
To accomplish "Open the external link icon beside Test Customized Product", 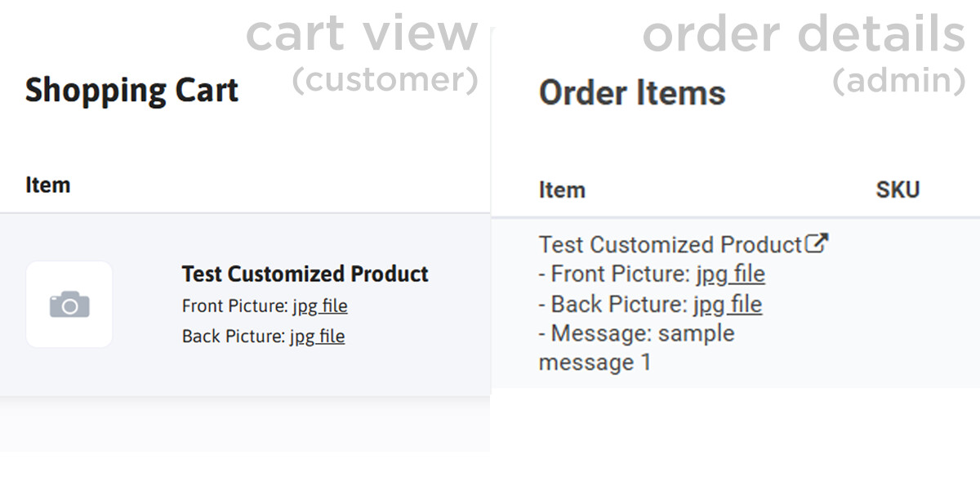I will 817,243.
